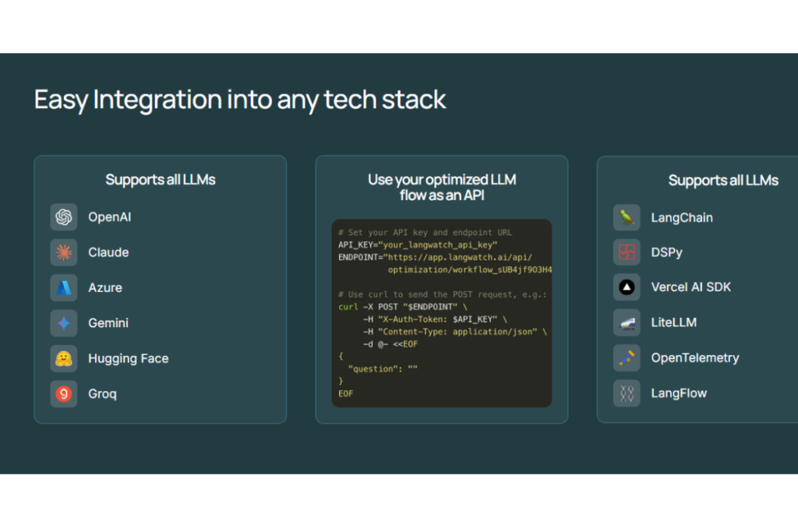This screenshot has width=798, height=532.
Task: Select the Hugging Face label
Action: tap(129, 358)
